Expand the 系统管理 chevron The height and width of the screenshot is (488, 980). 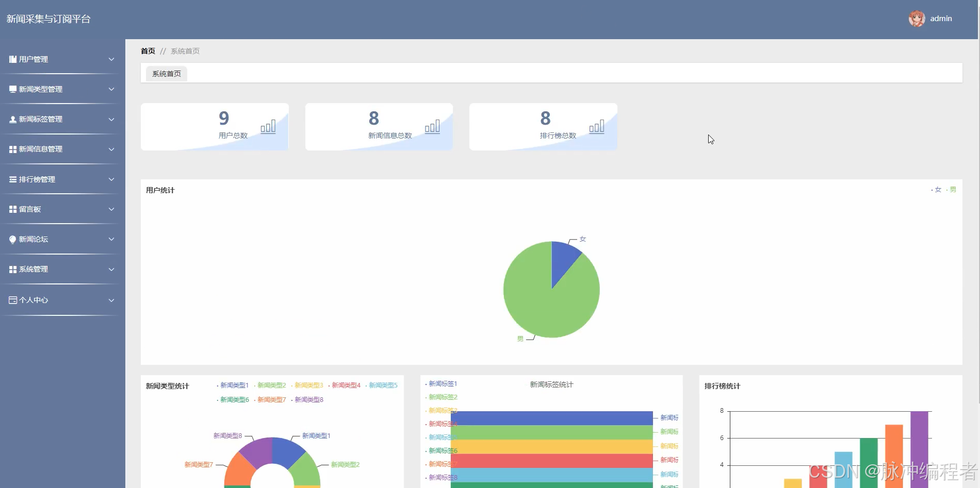111,269
